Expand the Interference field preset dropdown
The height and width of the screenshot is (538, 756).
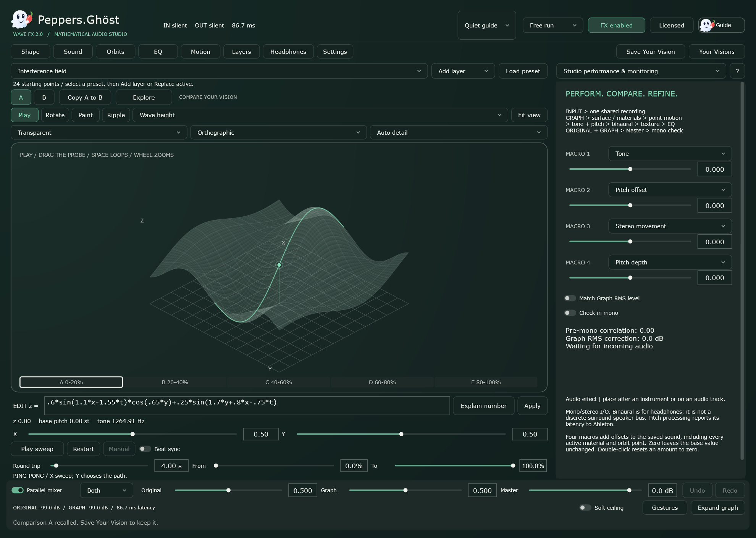[x=219, y=71]
